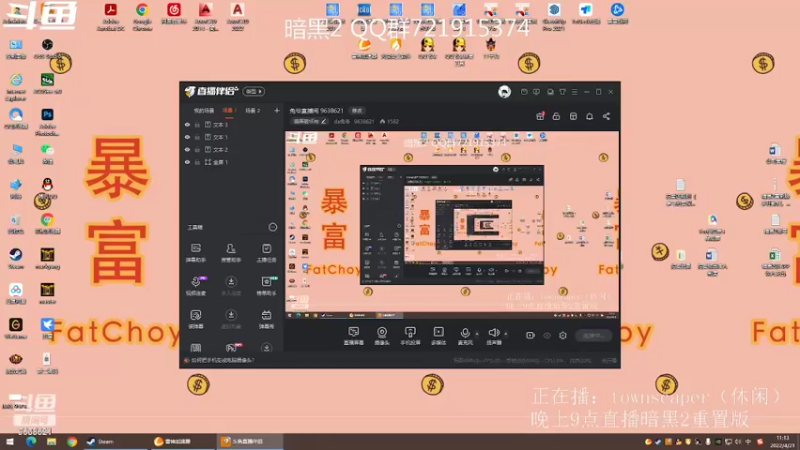This screenshot has height=450, width=800.
Task: Open File Explorer from the taskbar
Action: click(x=52, y=442)
